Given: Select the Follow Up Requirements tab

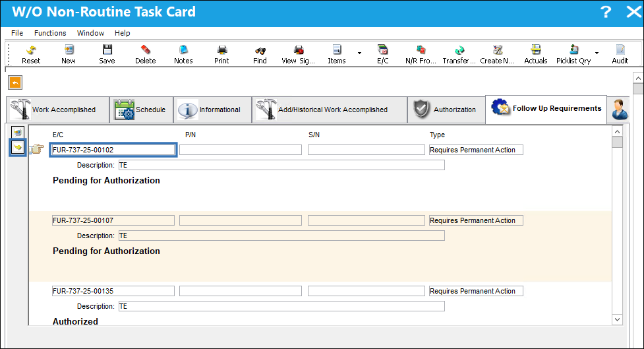Looking at the screenshot, I should click(x=546, y=109).
